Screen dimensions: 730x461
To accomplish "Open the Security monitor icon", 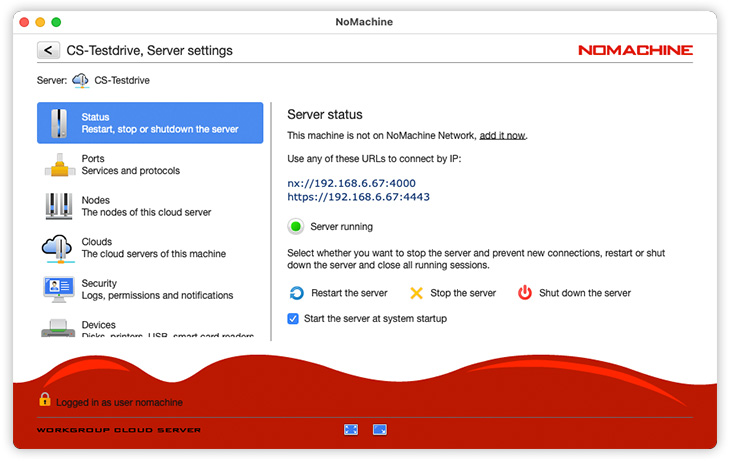I will coord(60,289).
